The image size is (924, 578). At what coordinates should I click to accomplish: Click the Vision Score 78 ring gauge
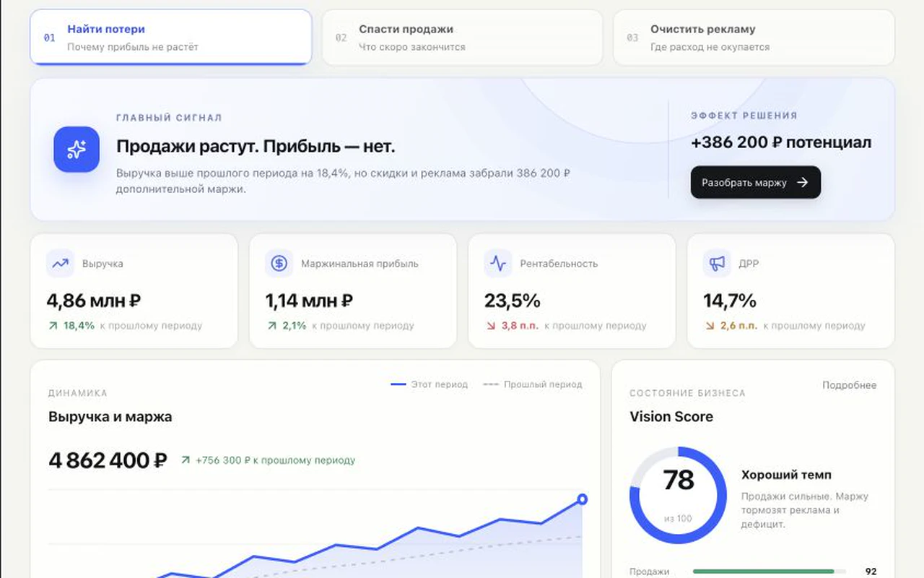678,495
